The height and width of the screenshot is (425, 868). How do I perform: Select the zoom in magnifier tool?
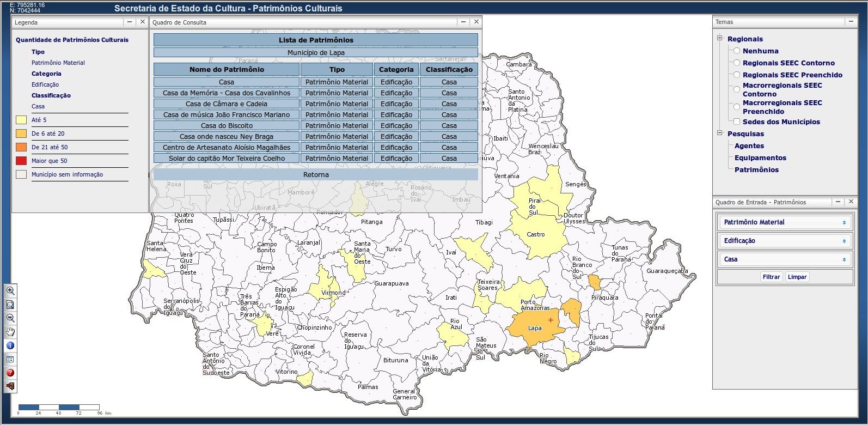point(10,291)
